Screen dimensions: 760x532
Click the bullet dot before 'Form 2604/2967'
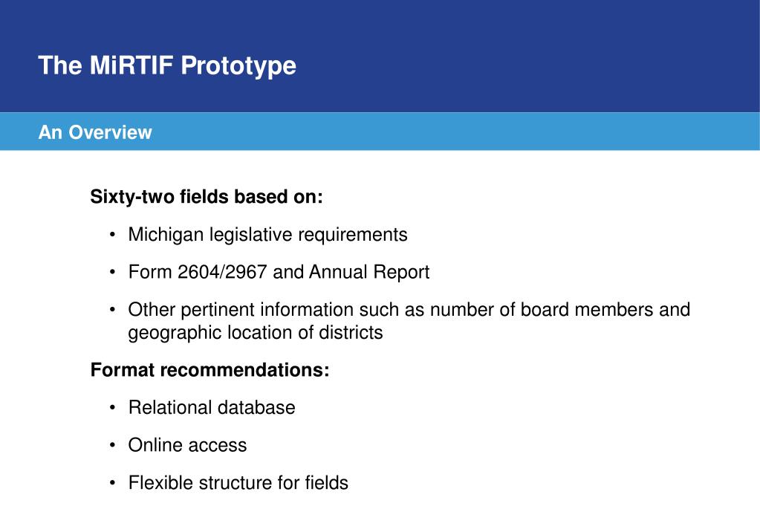click(112, 273)
